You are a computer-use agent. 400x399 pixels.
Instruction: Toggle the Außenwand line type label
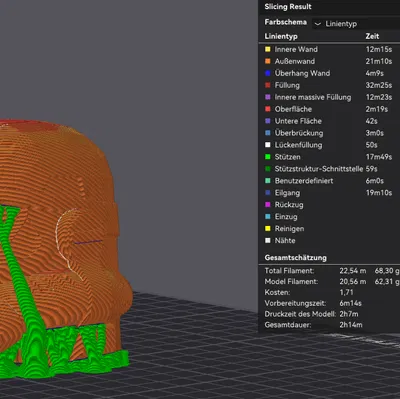pyautogui.click(x=295, y=61)
